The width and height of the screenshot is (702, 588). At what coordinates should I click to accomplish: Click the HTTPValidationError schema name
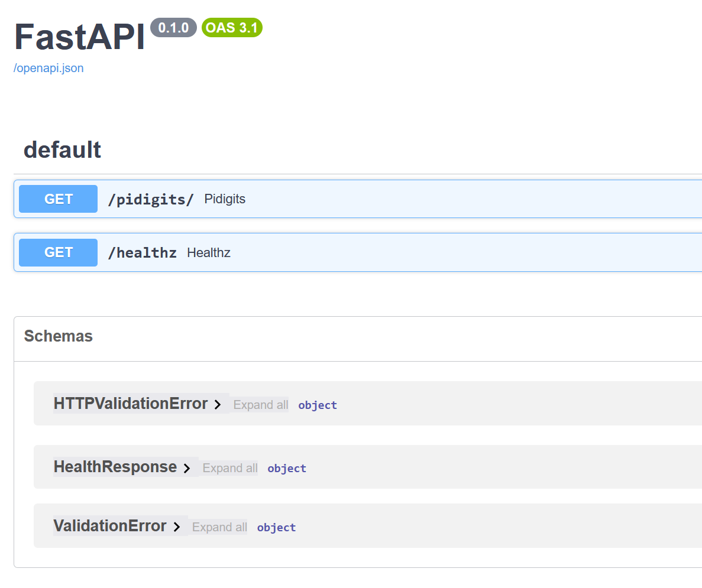(x=131, y=404)
